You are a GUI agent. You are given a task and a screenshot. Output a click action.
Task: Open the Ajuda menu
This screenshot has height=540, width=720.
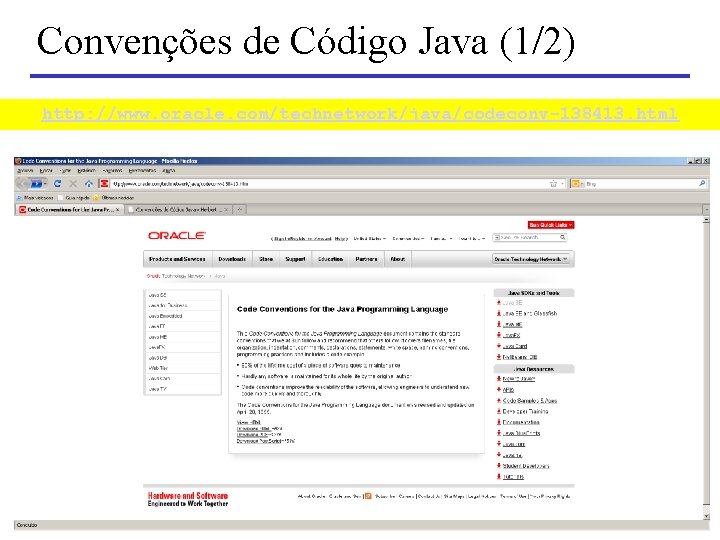[x=169, y=170]
